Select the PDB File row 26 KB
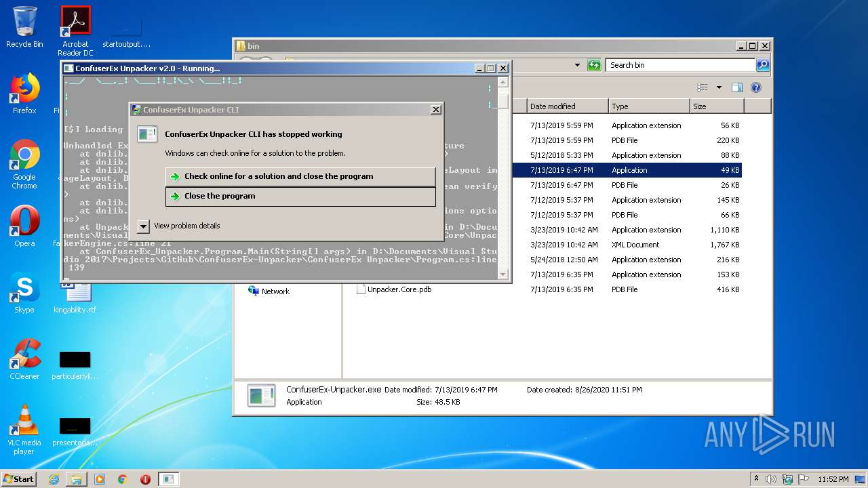This screenshot has width=868, height=488. click(627, 185)
